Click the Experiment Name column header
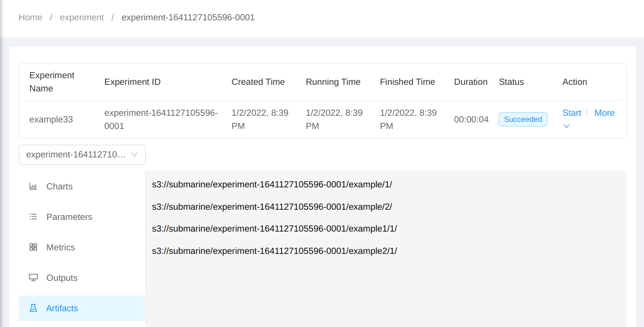The height and width of the screenshot is (327, 644). [52, 82]
